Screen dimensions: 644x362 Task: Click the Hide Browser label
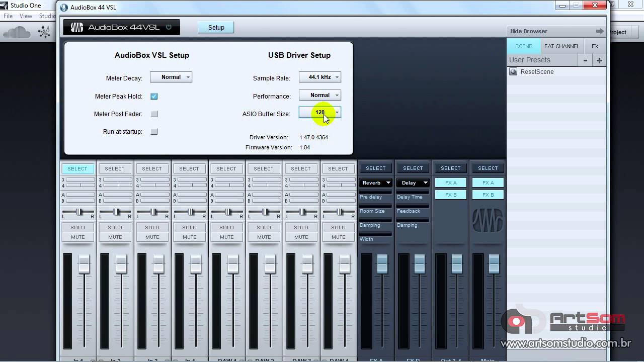(x=528, y=31)
